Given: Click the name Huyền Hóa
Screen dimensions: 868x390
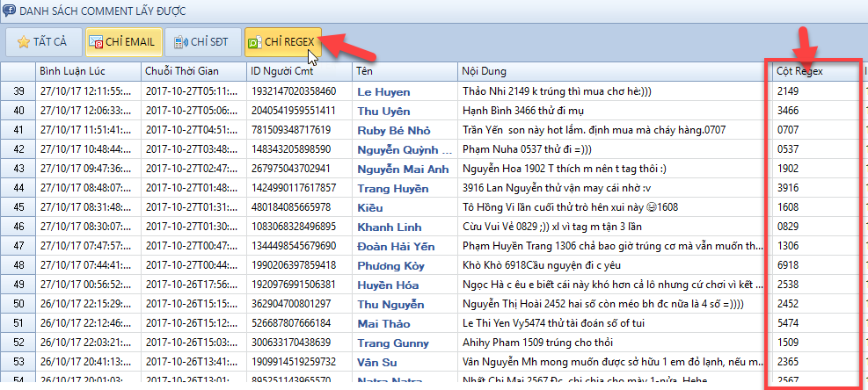Looking at the screenshot, I should (388, 285).
